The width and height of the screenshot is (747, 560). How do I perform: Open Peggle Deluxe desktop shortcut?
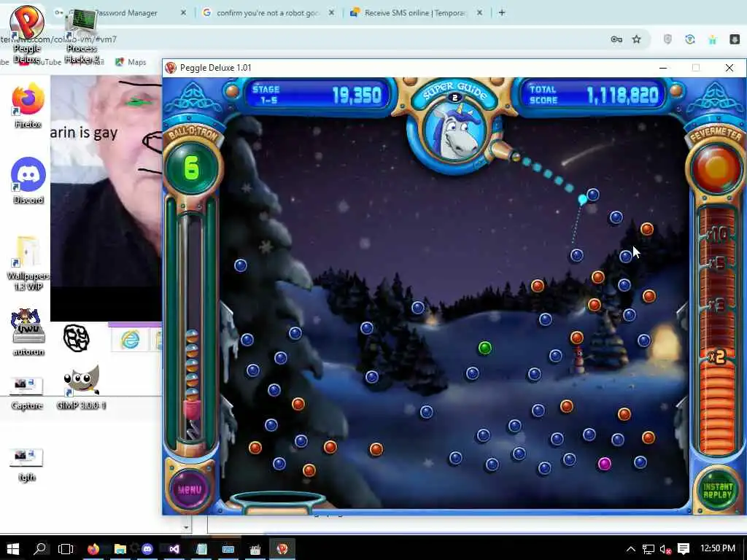(x=27, y=35)
